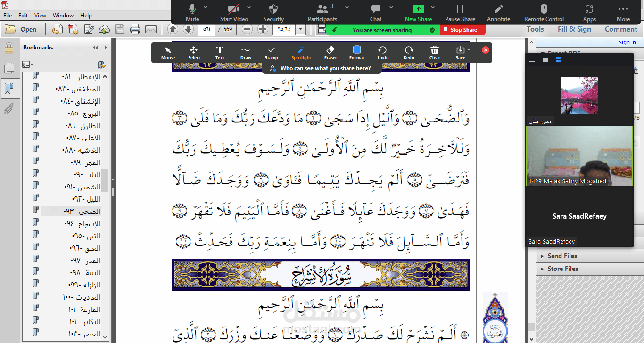
Task: Send the file by email icon
Action: tap(151, 29)
